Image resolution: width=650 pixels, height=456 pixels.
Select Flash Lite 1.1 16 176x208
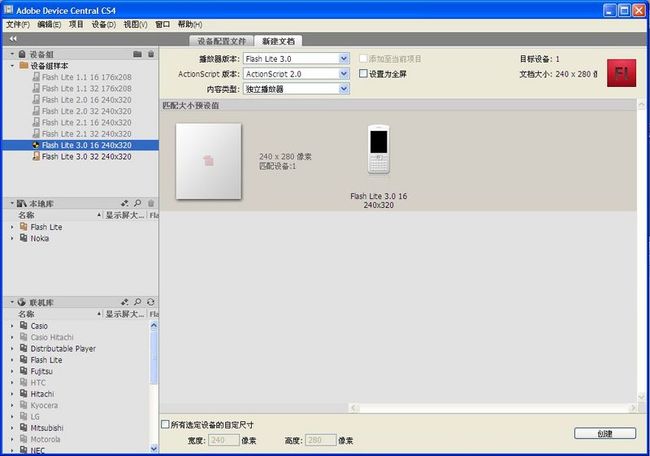coord(86,77)
